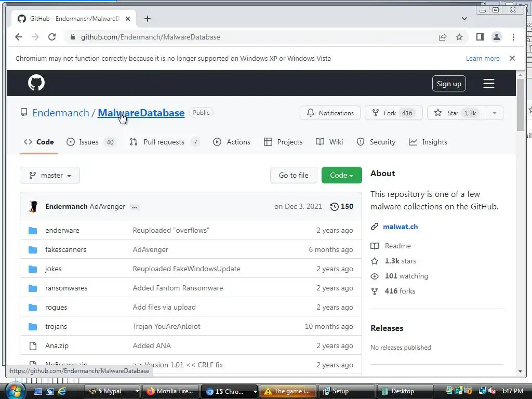Viewport: 532px width, 399px height.
Task: Click the share page icon in address bar
Action: 443,37
